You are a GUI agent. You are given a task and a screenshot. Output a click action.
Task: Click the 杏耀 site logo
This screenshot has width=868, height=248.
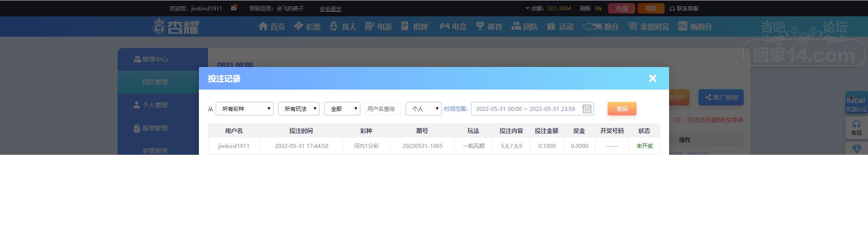tap(175, 27)
